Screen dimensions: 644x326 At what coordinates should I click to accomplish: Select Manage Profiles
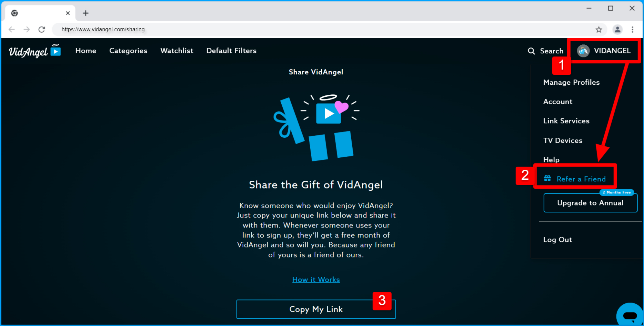(x=571, y=82)
